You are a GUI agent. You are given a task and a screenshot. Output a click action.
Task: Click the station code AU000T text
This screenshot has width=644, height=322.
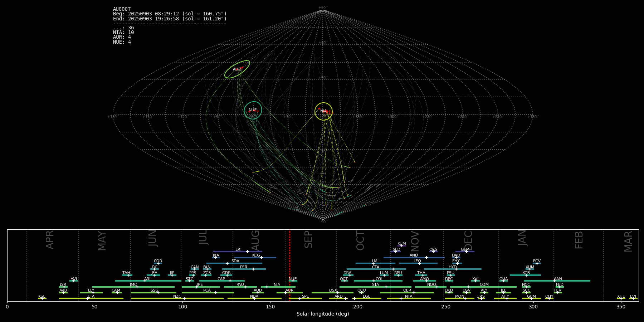122,9
